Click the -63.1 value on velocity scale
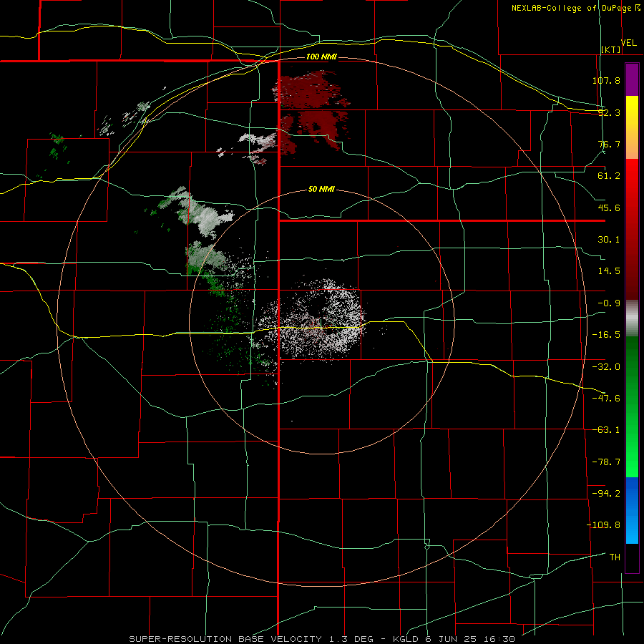 (606, 430)
